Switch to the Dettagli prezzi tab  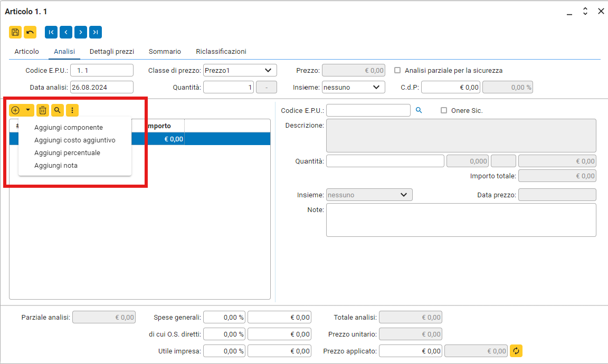112,52
